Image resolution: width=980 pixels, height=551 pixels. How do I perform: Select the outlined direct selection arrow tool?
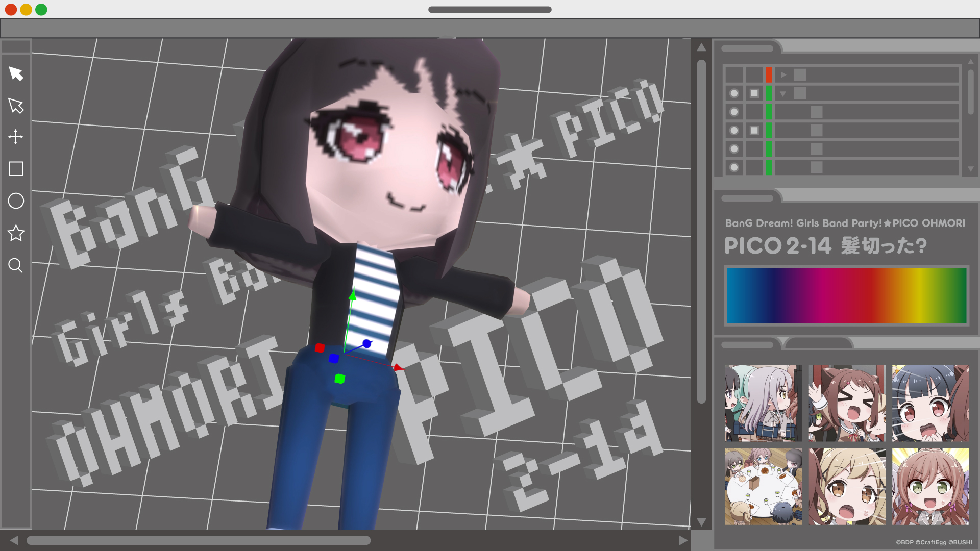pos(16,106)
